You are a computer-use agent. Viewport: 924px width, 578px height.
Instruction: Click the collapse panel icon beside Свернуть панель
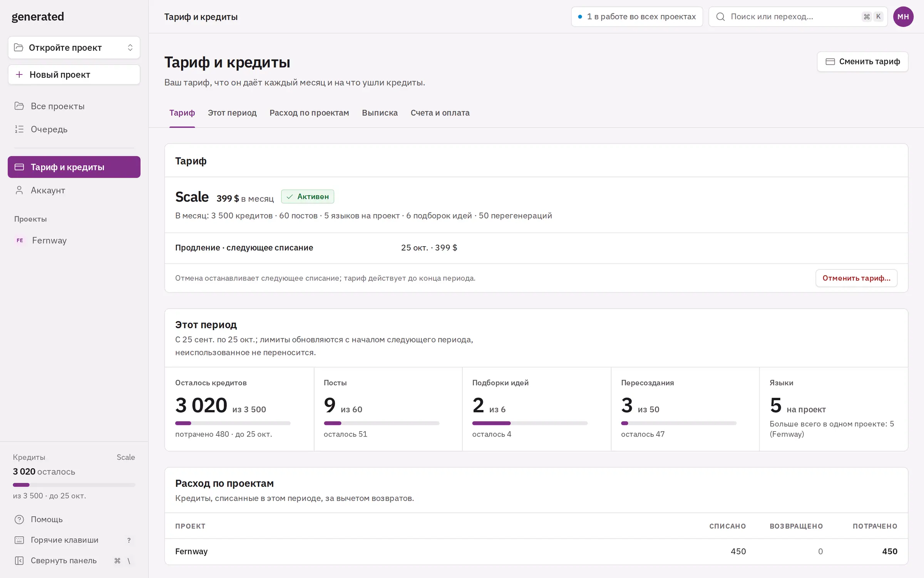point(19,561)
